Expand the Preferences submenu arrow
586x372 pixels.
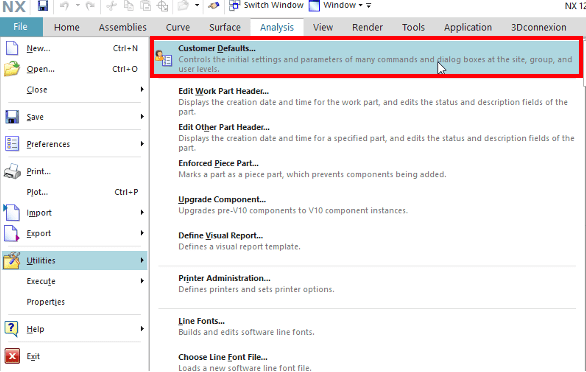click(x=142, y=144)
